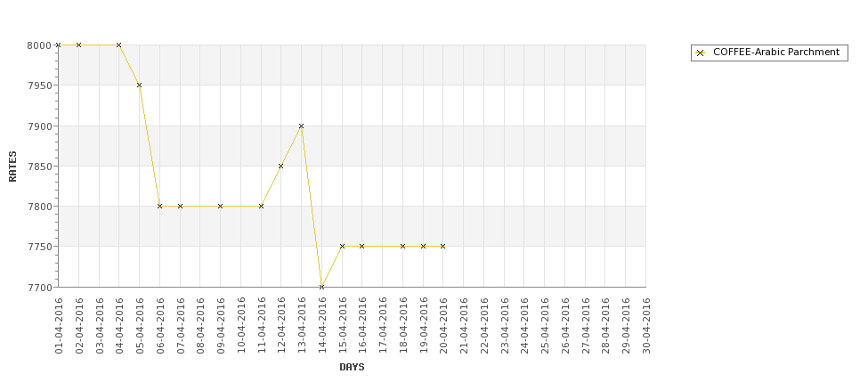
Task: Click the 29-04-2016 date label
Action: coord(626,326)
